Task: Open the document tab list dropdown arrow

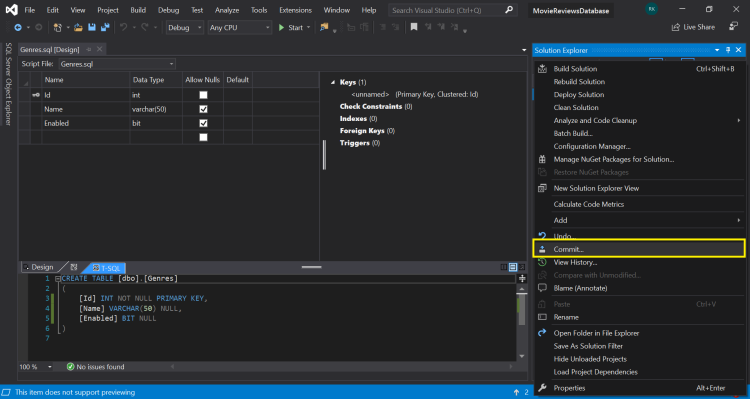Action: click(524, 50)
